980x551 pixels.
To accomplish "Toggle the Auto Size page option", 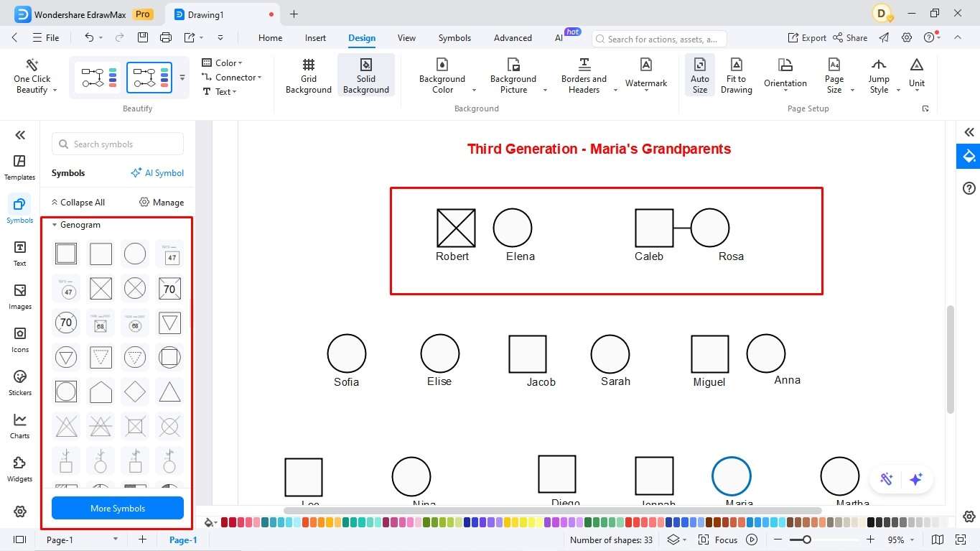I will 700,76.
